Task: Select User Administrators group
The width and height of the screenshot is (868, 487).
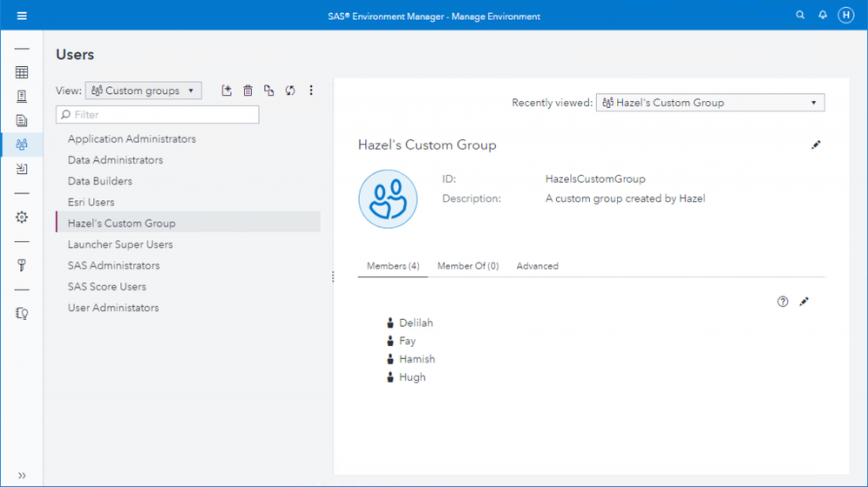Action: (189, 308)
